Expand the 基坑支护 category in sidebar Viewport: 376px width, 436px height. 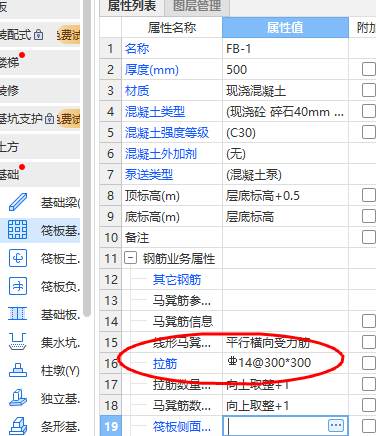pos(40,119)
